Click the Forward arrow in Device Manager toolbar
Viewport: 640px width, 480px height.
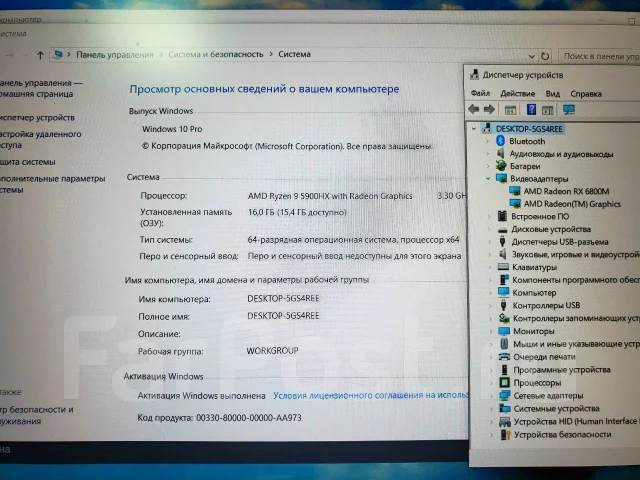coord(489,109)
